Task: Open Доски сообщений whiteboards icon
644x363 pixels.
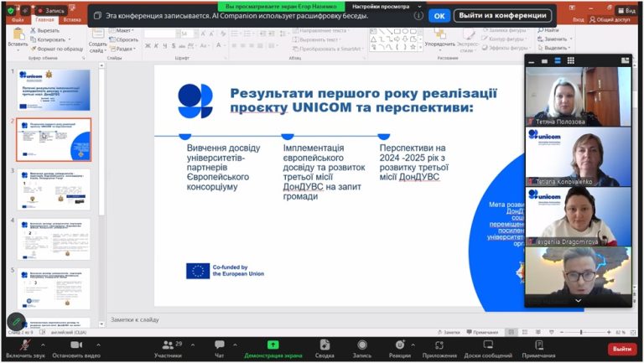Action: coord(488,345)
